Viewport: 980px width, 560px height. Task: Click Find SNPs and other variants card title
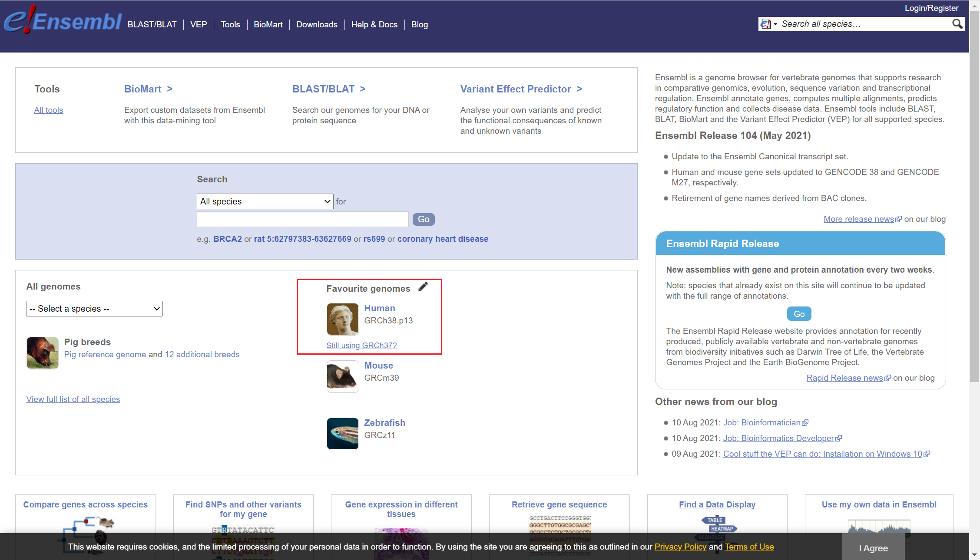click(243, 510)
